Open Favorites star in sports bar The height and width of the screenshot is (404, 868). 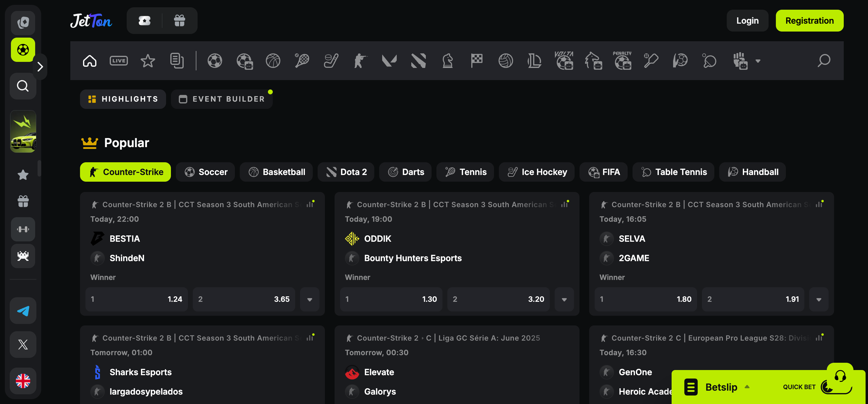[x=148, y=61]
